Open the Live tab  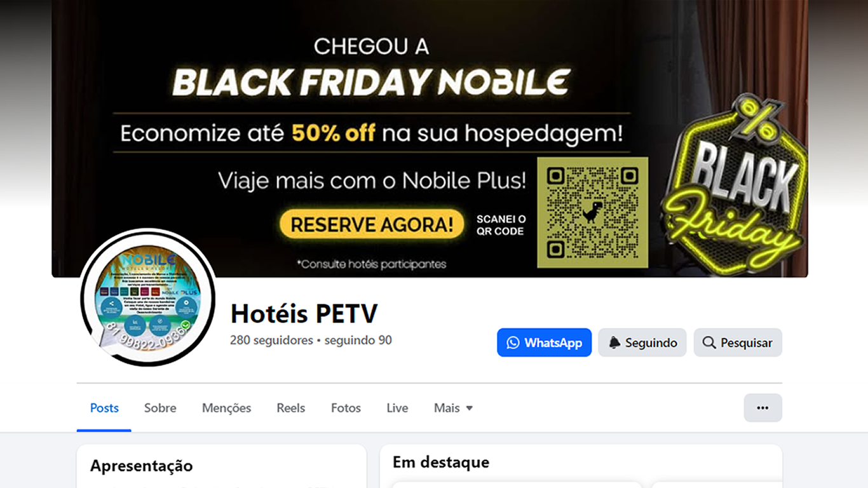click(397, 408)
